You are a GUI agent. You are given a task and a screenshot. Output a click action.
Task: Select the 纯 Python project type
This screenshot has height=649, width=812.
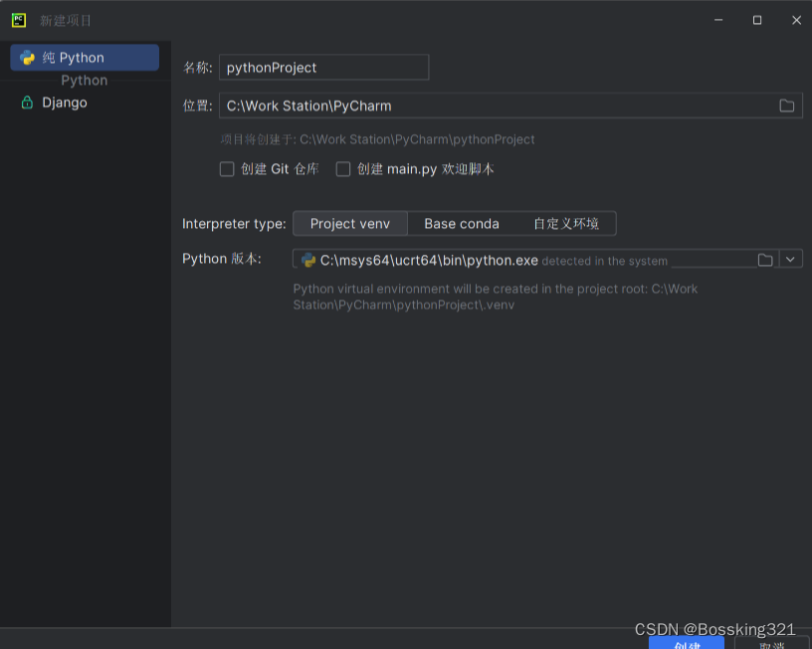tap(85, 58)
